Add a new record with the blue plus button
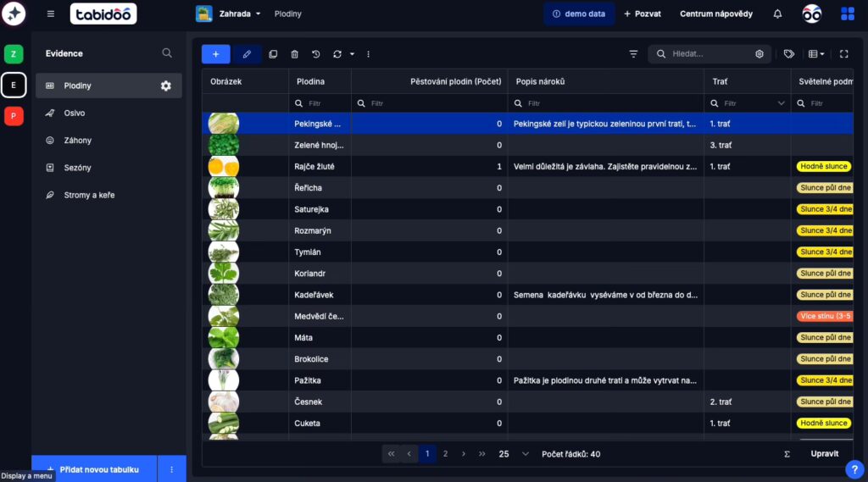Image resolution: width=868 pixels, height=482 pixels. pyautogui.click(x=216, y=54)
